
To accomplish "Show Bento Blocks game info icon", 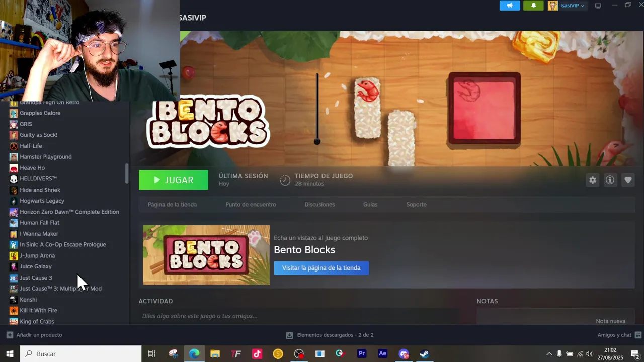I will click(x=610, y=180).
